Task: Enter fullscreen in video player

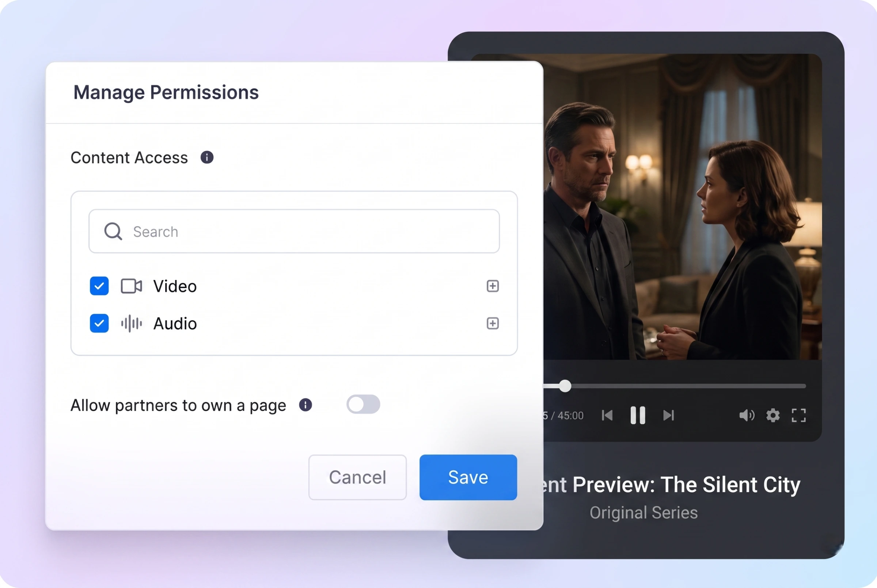Action: coord(798,416)
